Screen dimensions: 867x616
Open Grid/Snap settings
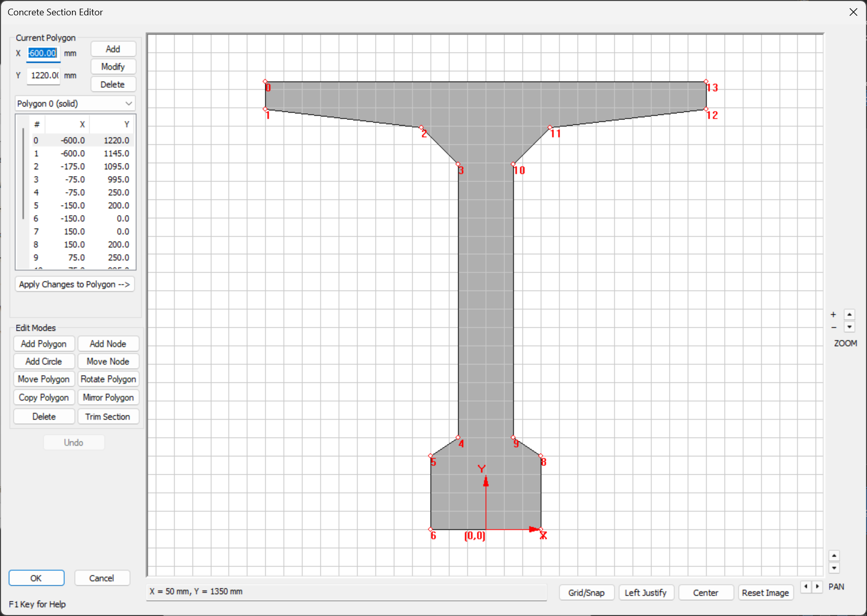[586, 593]
